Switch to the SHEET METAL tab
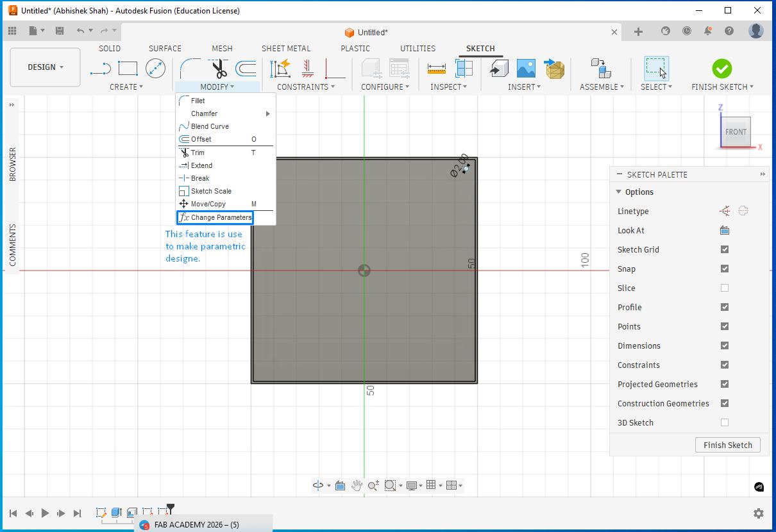 click(x=286, y=48)
